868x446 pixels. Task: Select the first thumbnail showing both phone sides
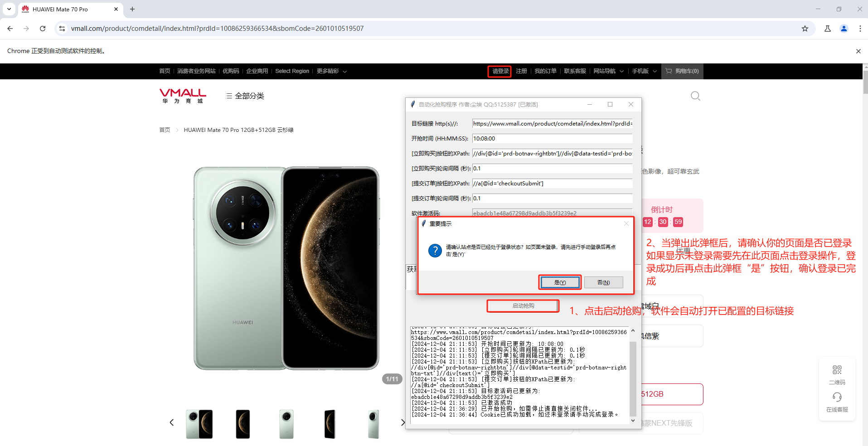pyautogui.click(x=199, y=424)
